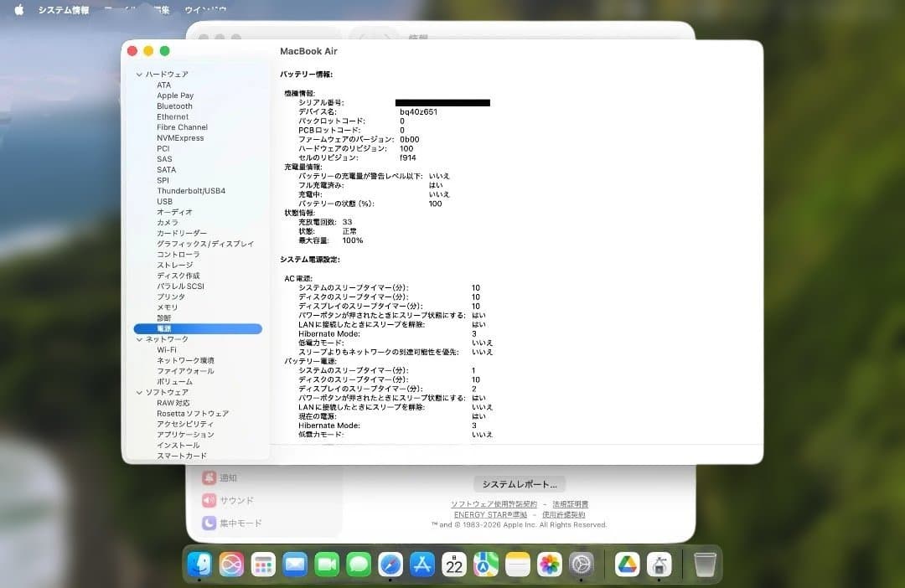Open the Trash from the Dock
This screenshot has width=905, height=588.
[704, 565]
